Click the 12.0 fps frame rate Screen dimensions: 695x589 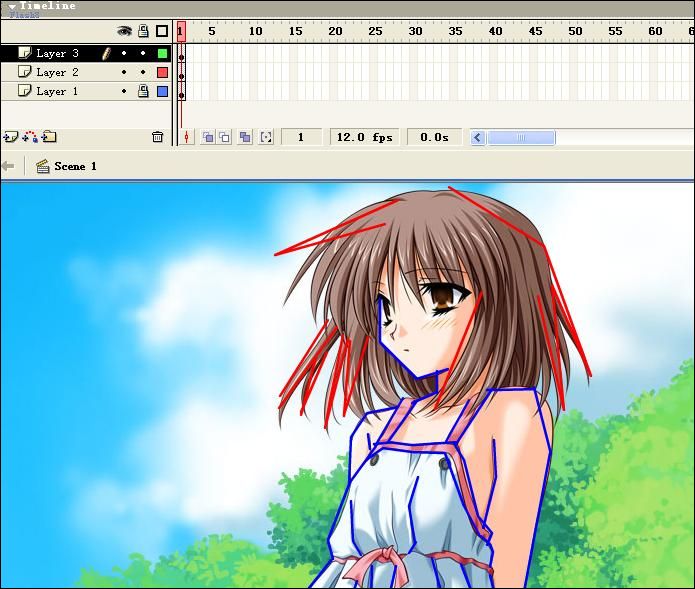(x=364, y=137)
